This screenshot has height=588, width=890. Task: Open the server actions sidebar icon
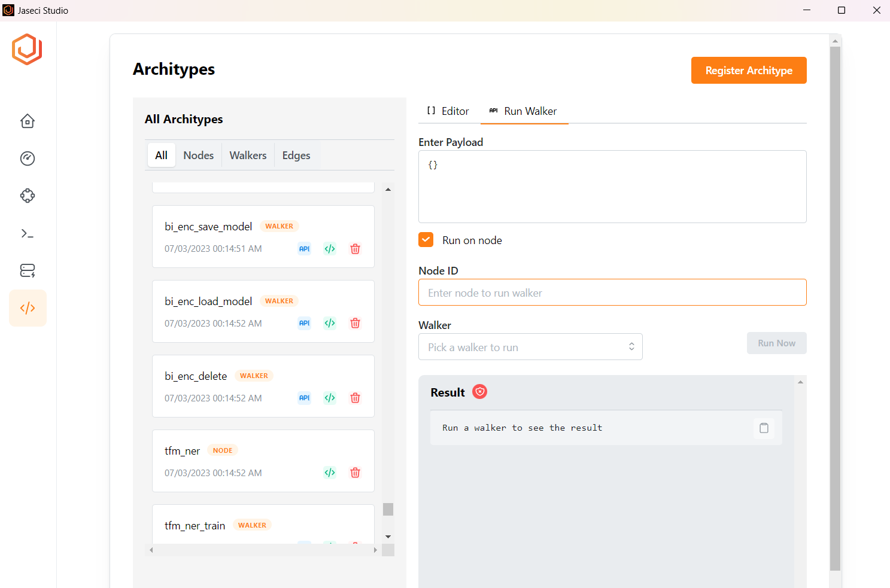tap(28, 270)
